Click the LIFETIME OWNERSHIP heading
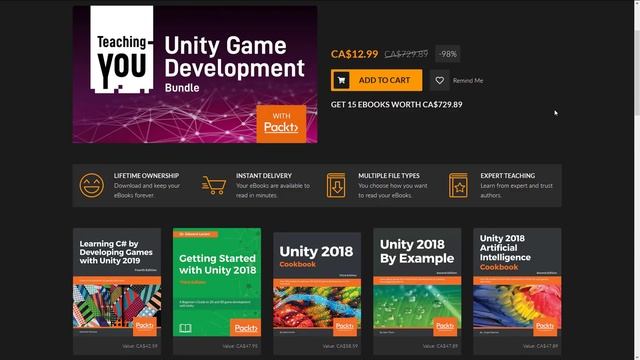The image size is (640, 360). [146, 176]
